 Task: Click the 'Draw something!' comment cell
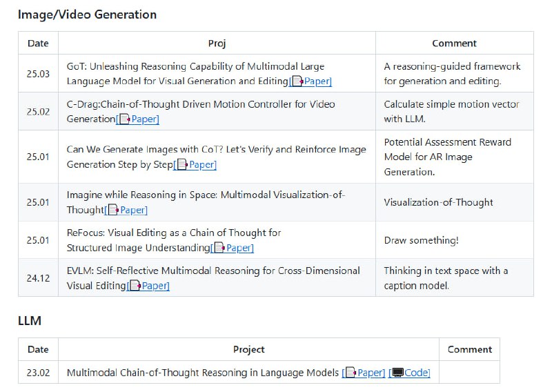coord(421,240)
